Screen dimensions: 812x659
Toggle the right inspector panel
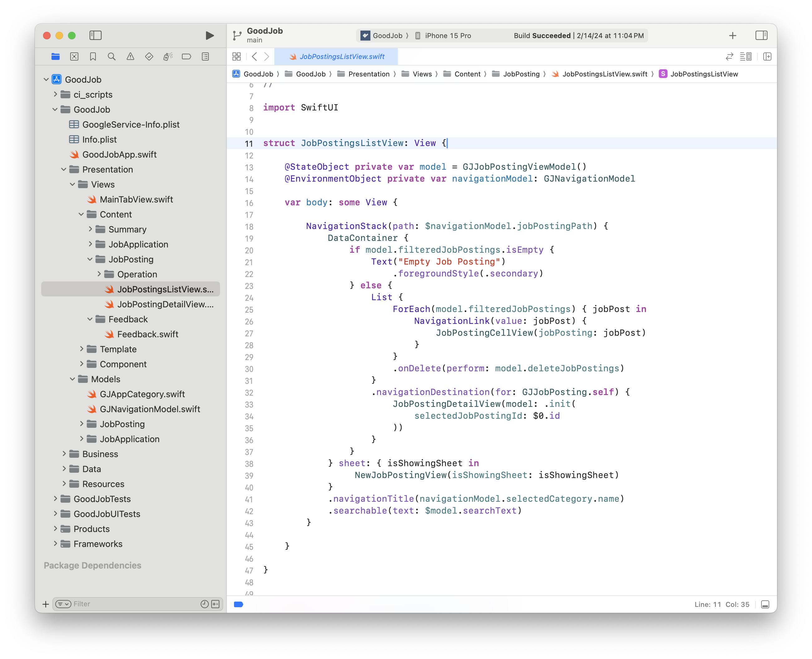point(761,35)
